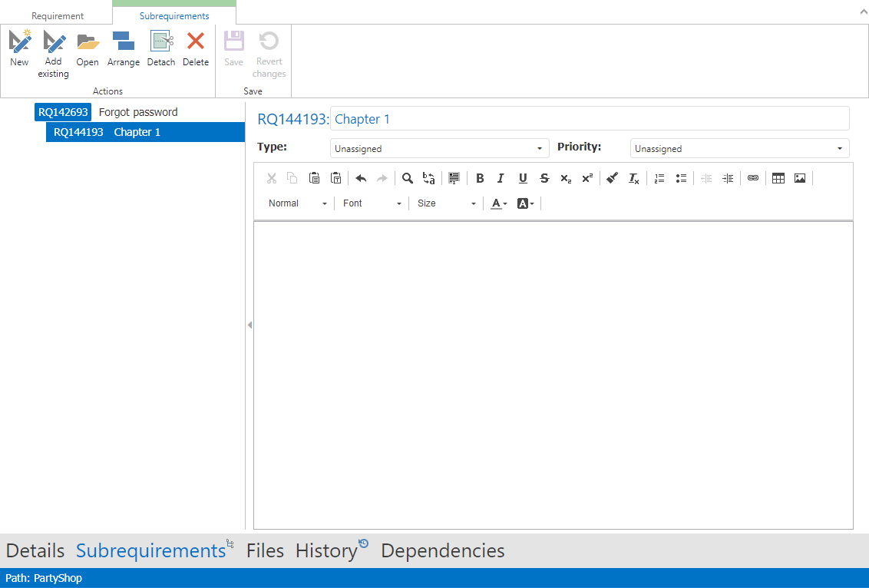Click the Arrange subrequirements icon

coord(123,41)
